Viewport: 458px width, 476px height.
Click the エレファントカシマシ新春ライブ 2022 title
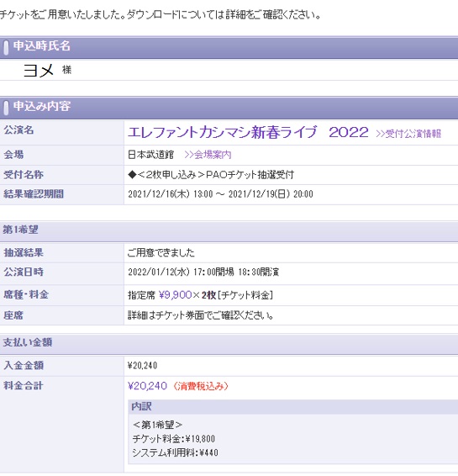pos(248,132)
